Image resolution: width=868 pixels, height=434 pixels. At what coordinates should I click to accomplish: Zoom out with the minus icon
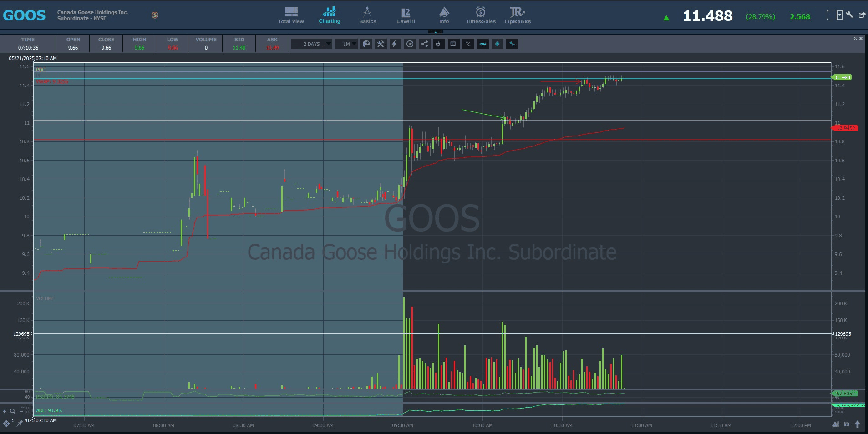(20, 411)
